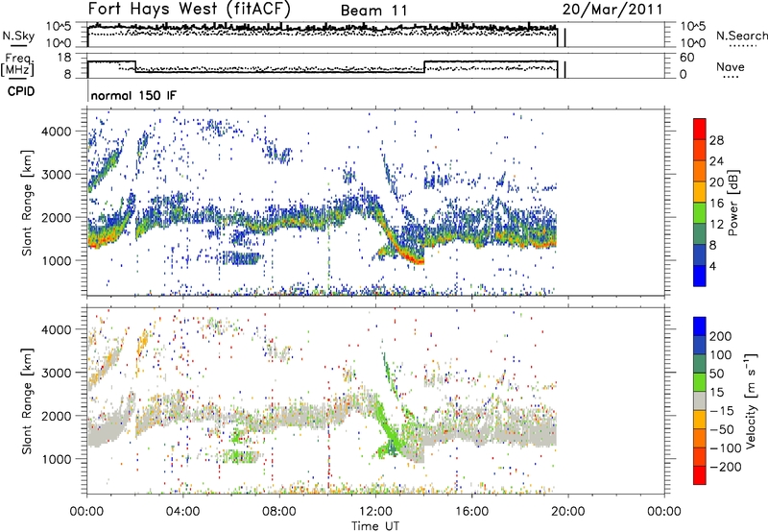Click the '20:00' time axis tick label
The height and width of the screenshot is (532, 768).
point(567,512)
